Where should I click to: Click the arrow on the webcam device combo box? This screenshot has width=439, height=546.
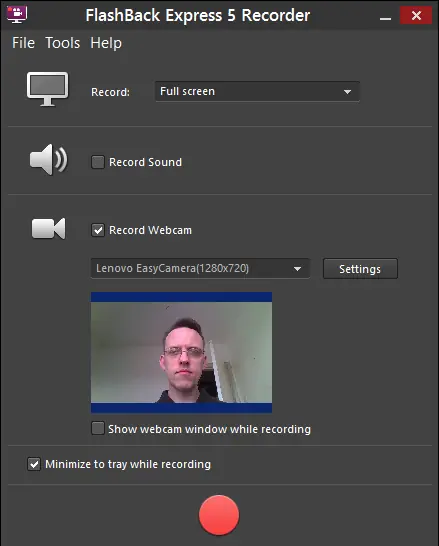[x=297, y=269]
